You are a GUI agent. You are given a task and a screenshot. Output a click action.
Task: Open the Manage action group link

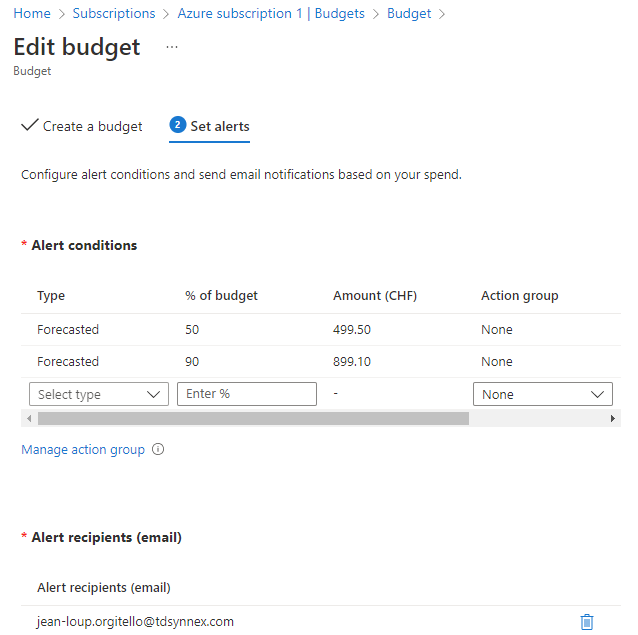pyautogui.click(x=83, y=450)
